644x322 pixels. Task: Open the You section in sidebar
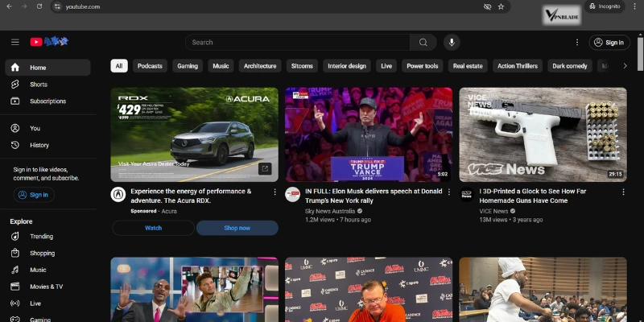47,128
